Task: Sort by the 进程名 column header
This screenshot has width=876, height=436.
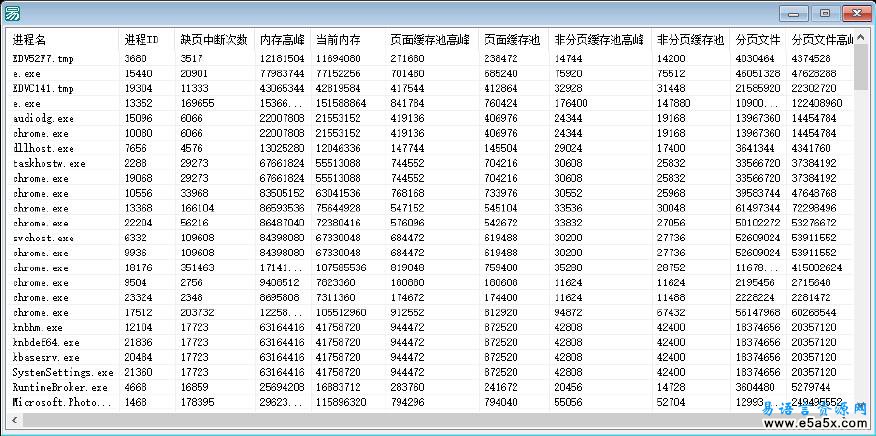Action: [x=63, y=40]
